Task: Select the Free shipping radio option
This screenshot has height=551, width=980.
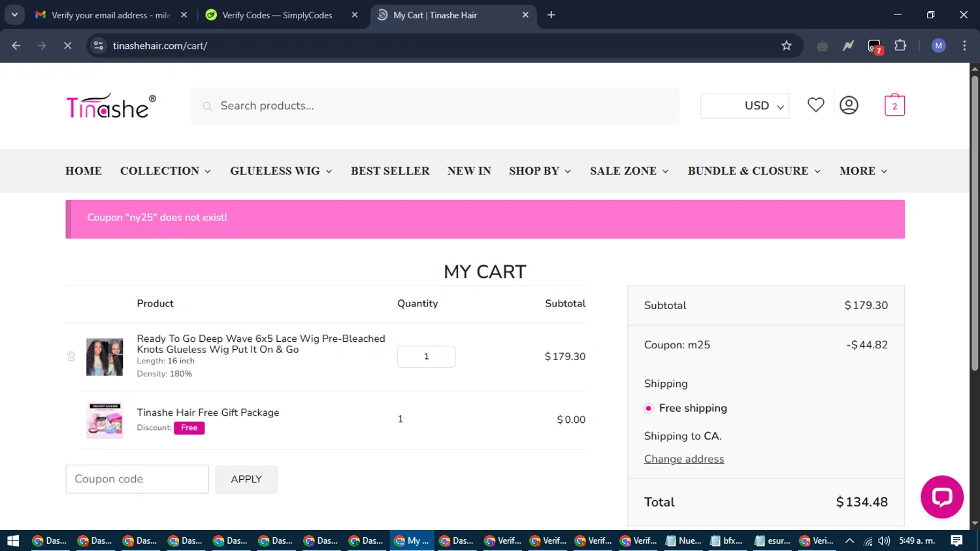Action: pyautogui.click(x=648, y=409)
